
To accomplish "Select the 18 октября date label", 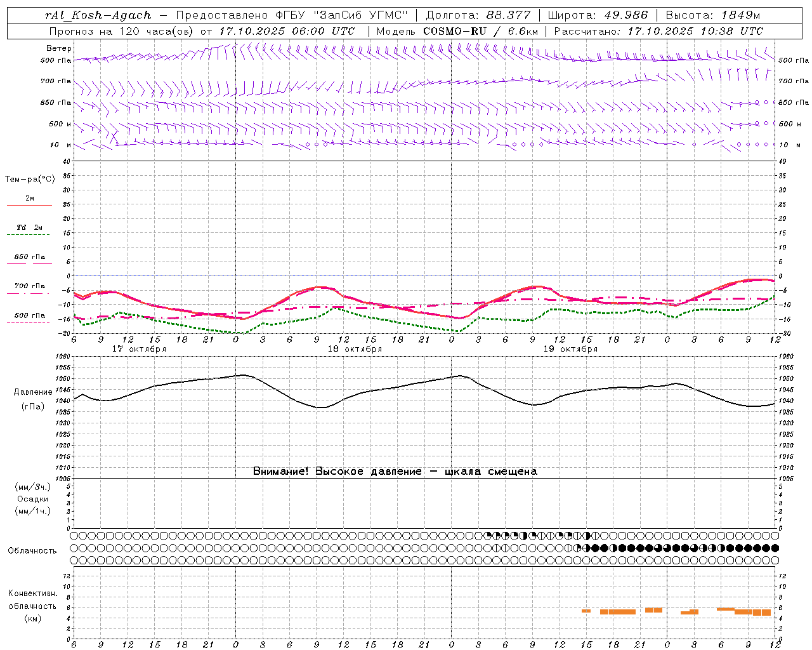I will pos(355,349).
